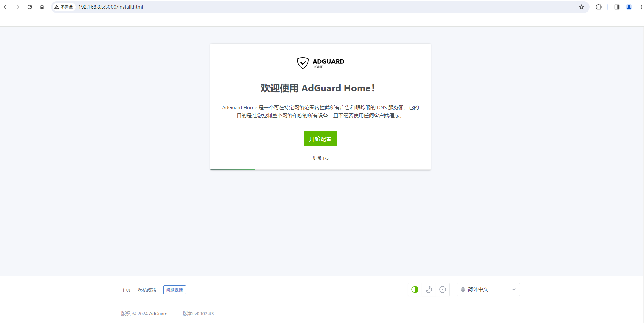The height and width of the screenshot is (323, 644).
Task: Open the browser extensions menu
Action: click(599, 7)
